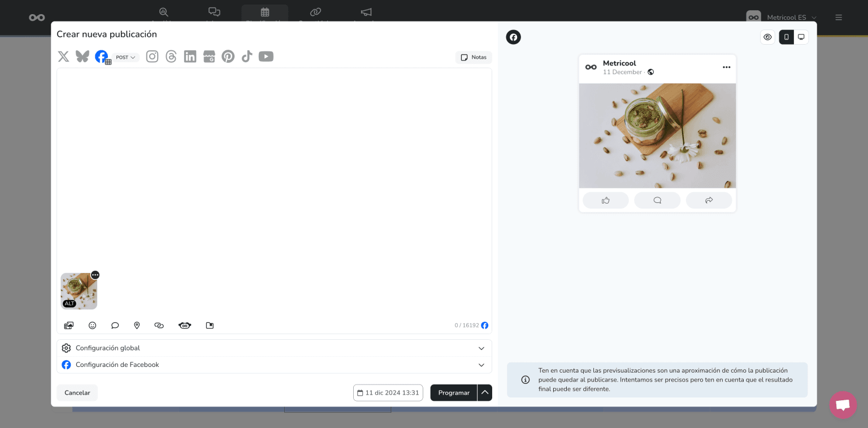Image resolution: width=868 pixels, height=428 pixels.
Task: Select the Pinterest network icon
Action: 228,56
